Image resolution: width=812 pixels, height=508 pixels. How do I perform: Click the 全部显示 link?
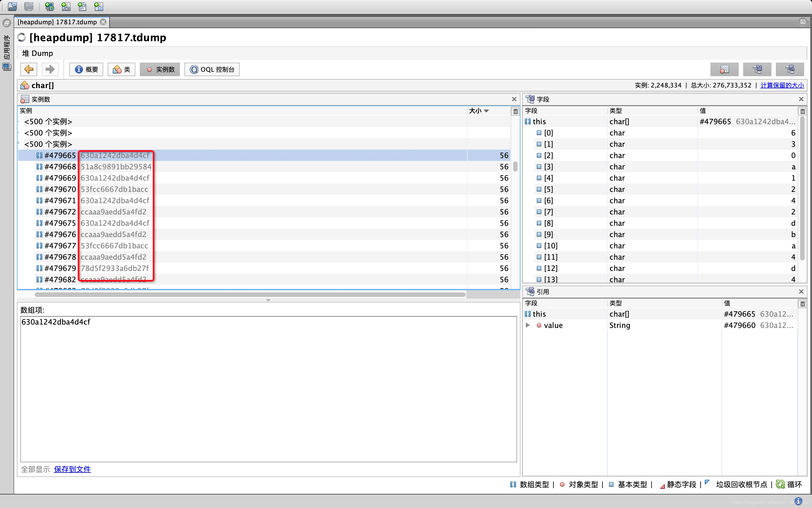click(x=35, y=469)
